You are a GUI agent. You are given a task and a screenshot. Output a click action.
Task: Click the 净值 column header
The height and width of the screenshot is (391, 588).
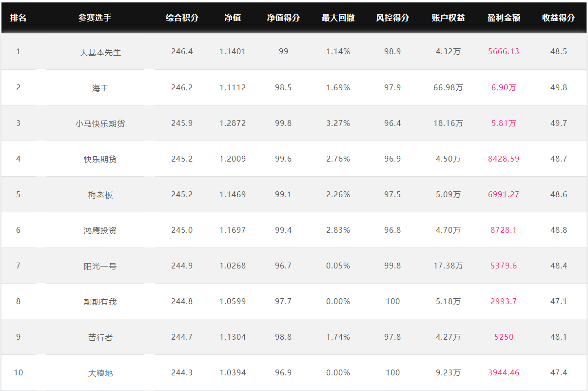pyautogui.click(x=233, y=18)
